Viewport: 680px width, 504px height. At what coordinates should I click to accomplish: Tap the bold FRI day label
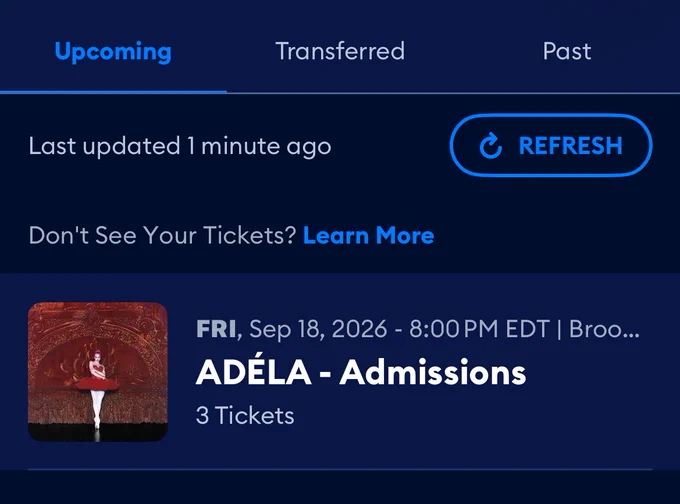pos(216,329)
